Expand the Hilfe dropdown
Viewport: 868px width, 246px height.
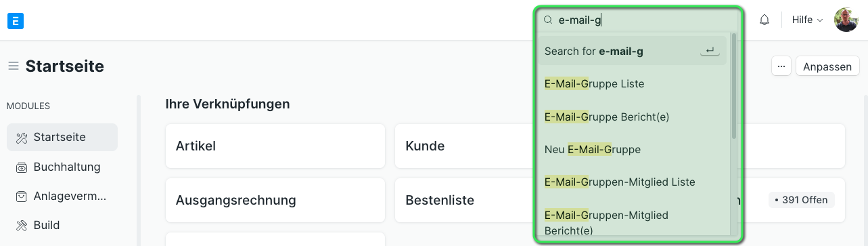coord(807,20)
